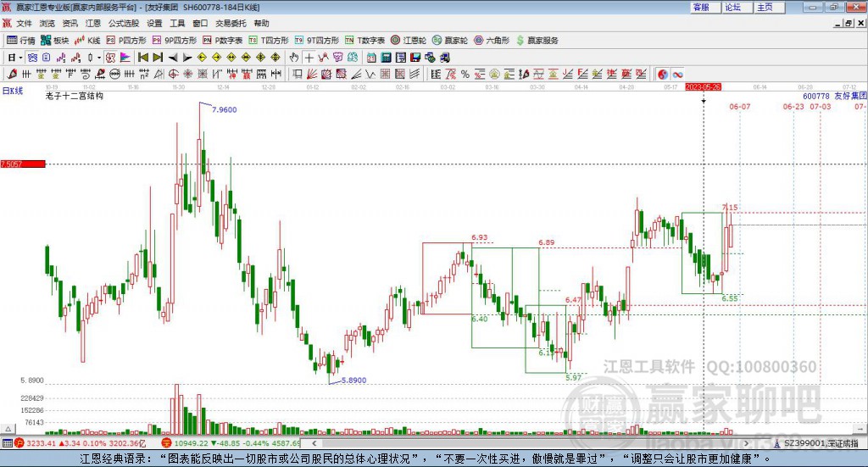Click the status bar grid icon
868x467 pixels.
pos(7,443)
